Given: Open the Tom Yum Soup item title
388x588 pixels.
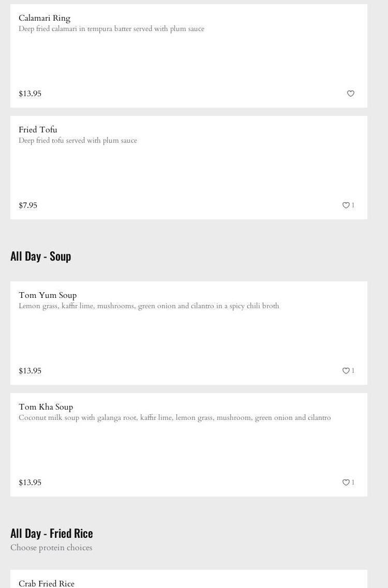Looking at the screenshot, I should (x=48, y=295).
